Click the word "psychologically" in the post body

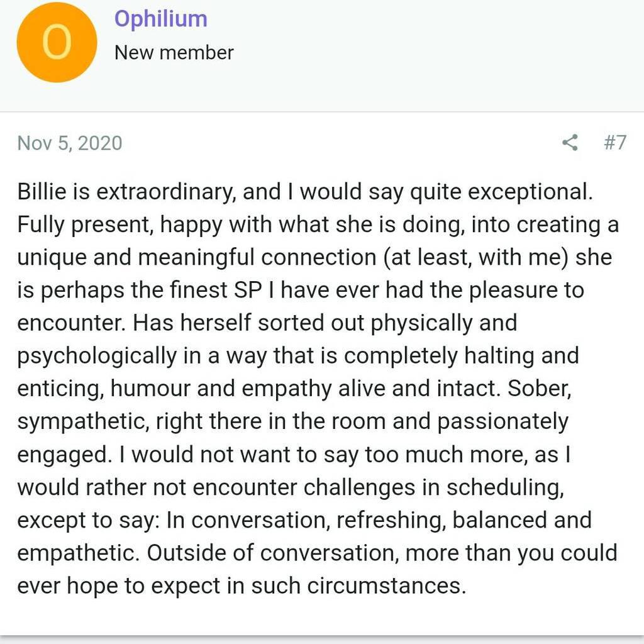tap(97, 356)
